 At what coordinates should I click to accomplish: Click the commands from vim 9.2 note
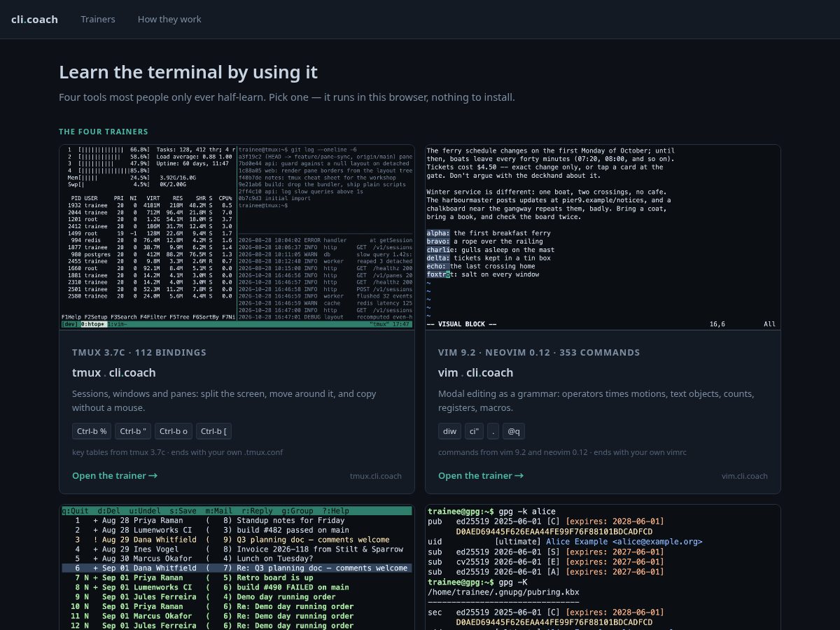click(562, 452)
